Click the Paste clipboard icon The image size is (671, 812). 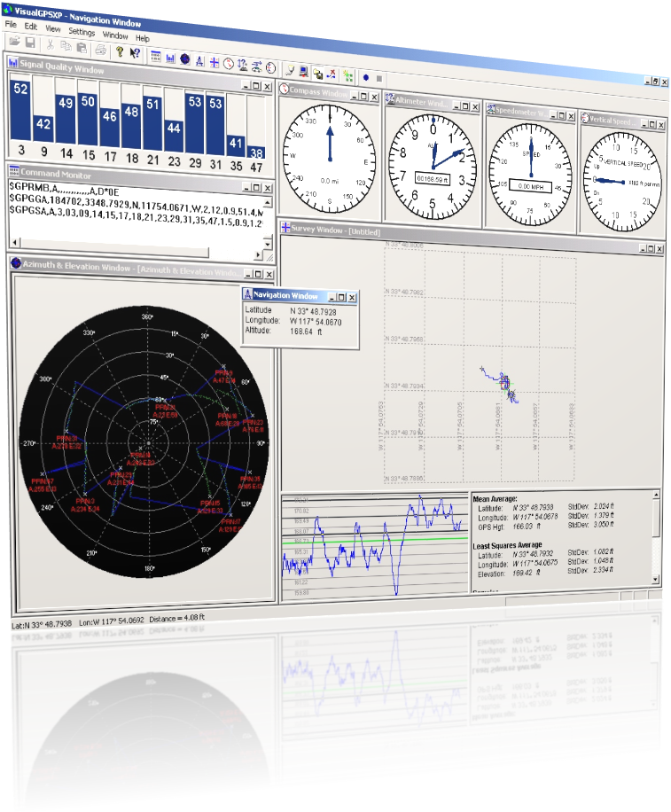(x=82, y=48)
